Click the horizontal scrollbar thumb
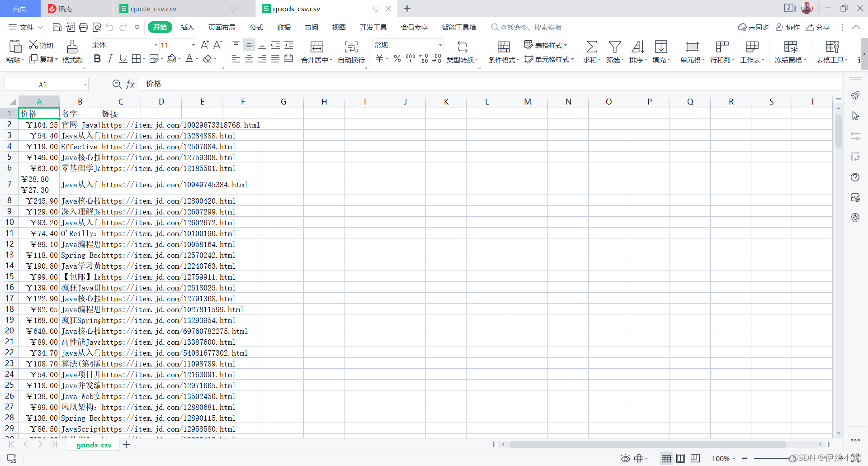 (x=648, y=444)
